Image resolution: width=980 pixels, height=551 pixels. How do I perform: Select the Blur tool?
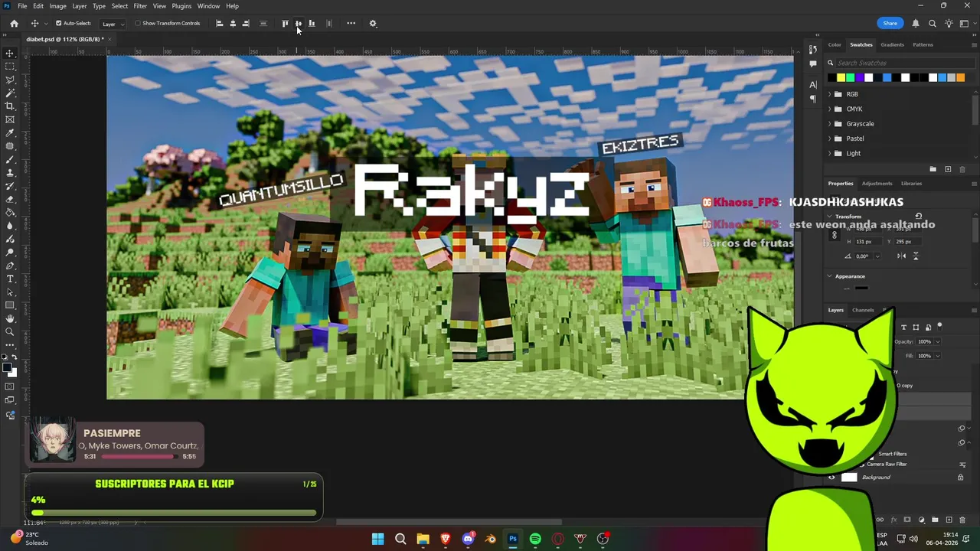[10, 226]
